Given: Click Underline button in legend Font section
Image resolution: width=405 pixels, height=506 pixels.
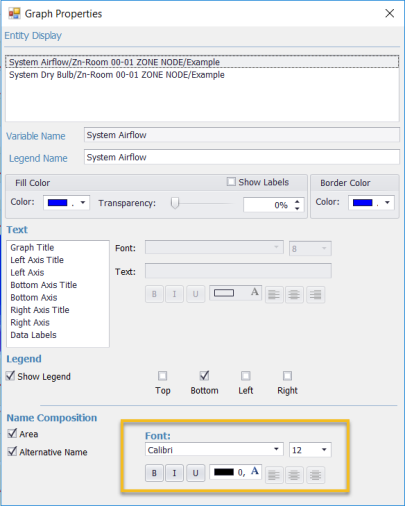Looking at the screenshot, I should (195, 473).
